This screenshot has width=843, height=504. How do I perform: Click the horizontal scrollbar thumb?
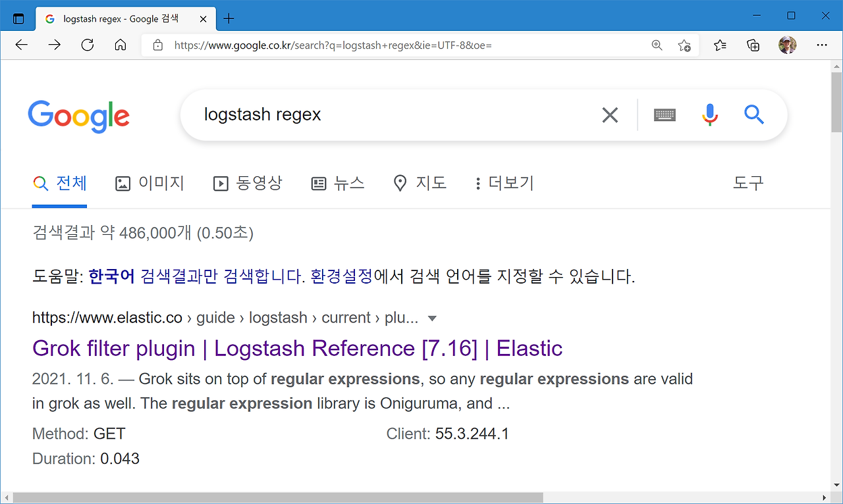[278, 498]
